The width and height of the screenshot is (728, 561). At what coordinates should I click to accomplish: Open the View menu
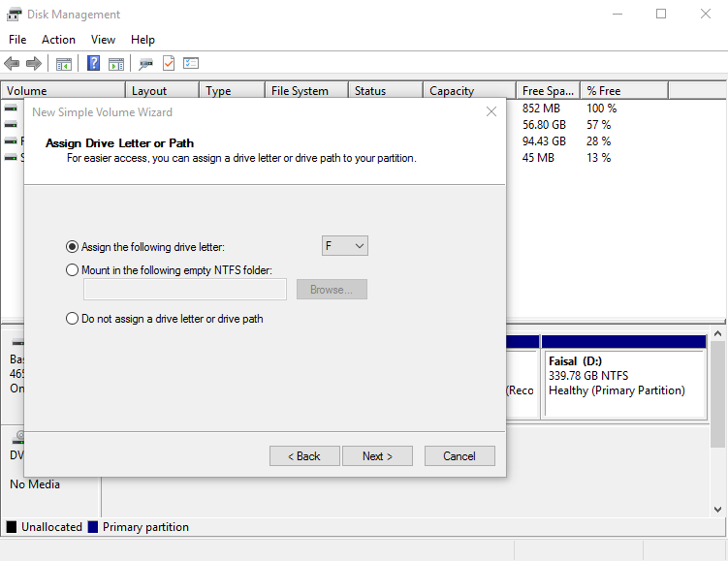103,40
